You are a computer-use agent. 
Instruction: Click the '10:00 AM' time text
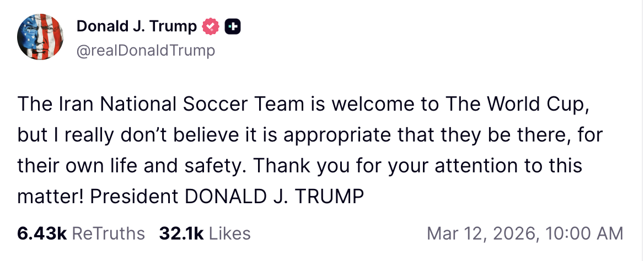tap(584, 233)
